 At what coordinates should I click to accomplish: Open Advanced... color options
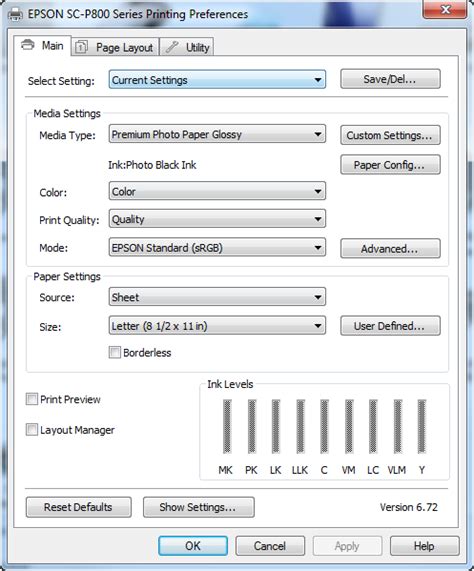tap(390, 249)
